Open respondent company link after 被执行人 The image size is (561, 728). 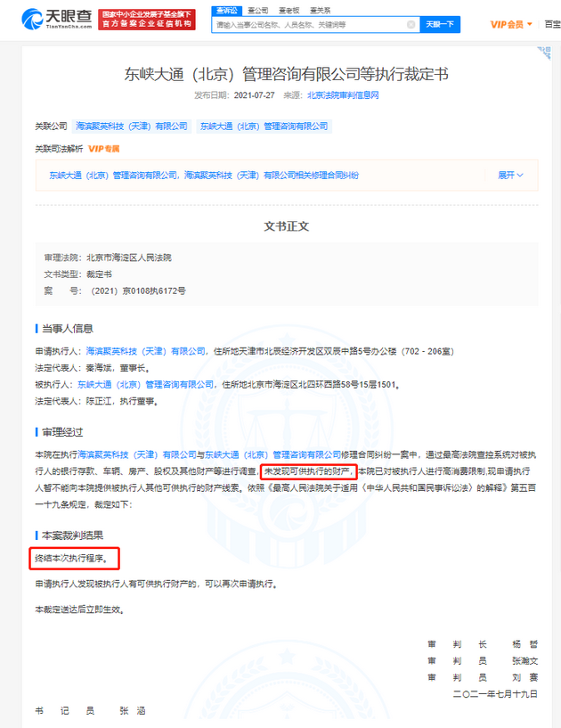pos(145,385)
